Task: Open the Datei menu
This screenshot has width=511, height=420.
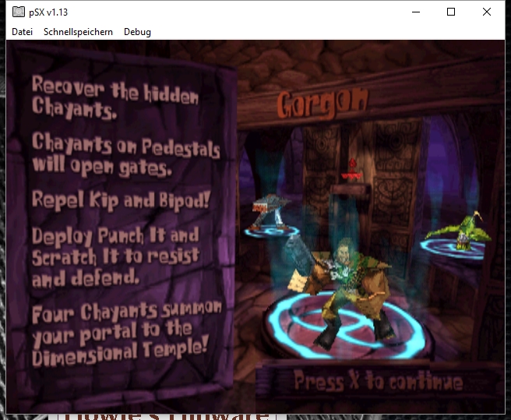Action: (x=22, y=32)
